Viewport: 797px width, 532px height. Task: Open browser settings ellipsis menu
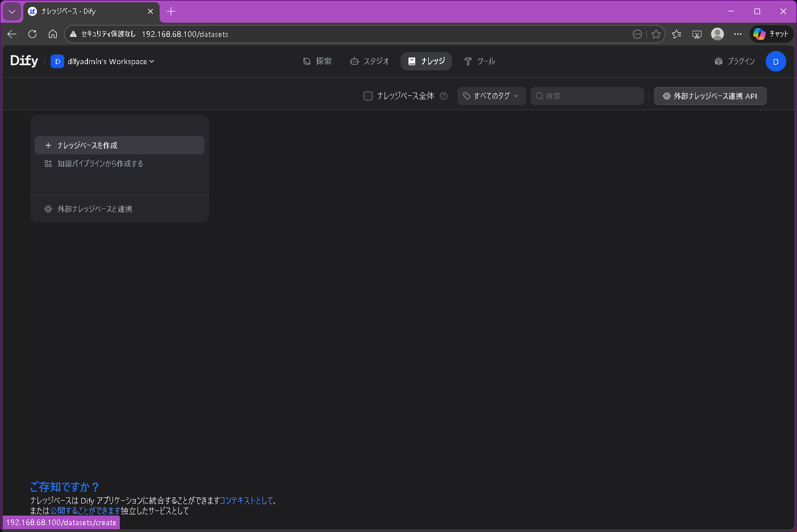point(738,34)
